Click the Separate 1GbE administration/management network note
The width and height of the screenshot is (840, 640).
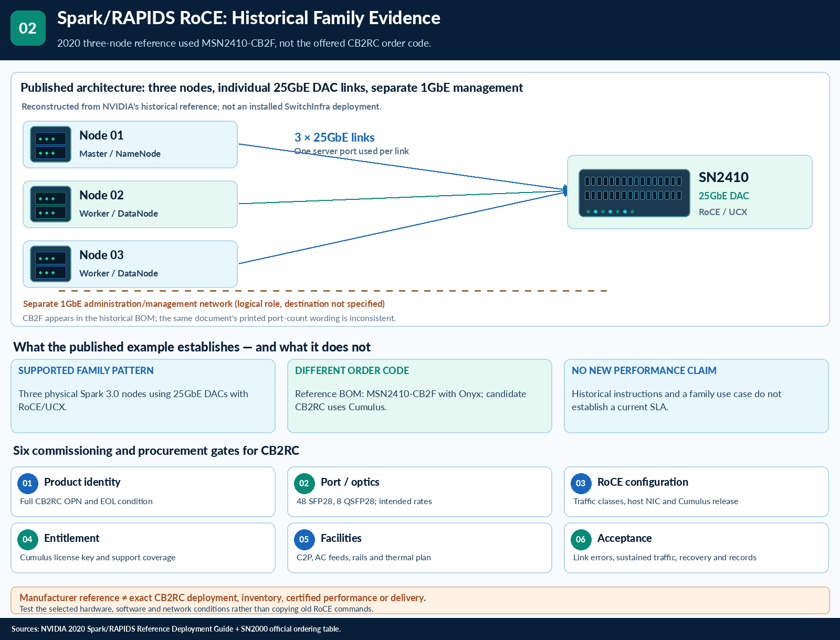pos(204,304)
